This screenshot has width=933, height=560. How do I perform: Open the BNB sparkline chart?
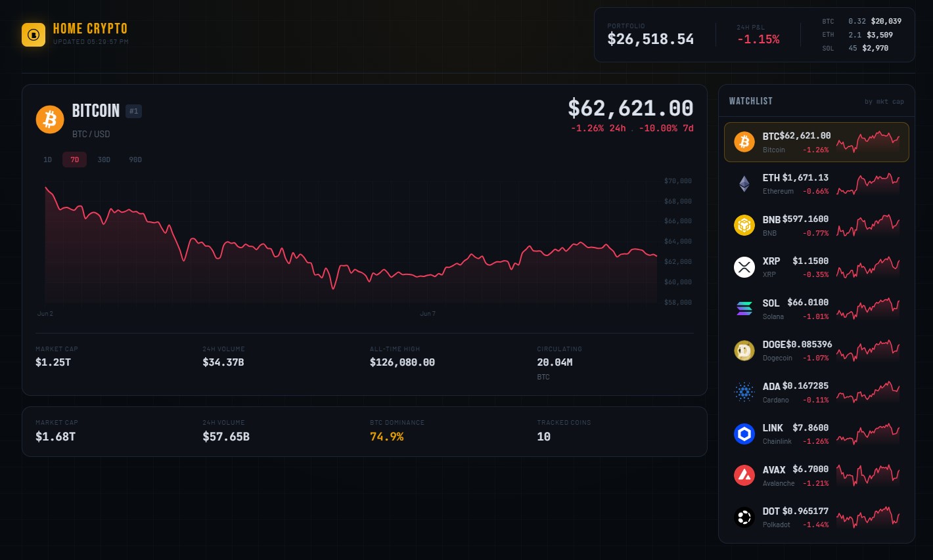(x=868, y=225)
